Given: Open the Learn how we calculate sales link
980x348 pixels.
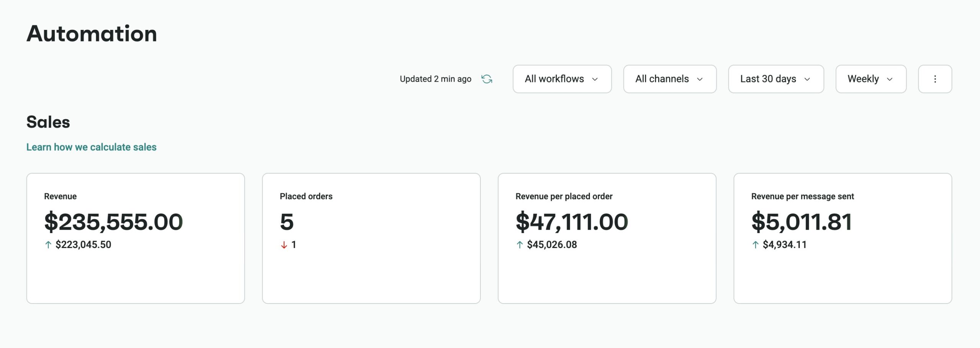Looking at the screenshot, I should pyautogui.click(x=91, y=147).
